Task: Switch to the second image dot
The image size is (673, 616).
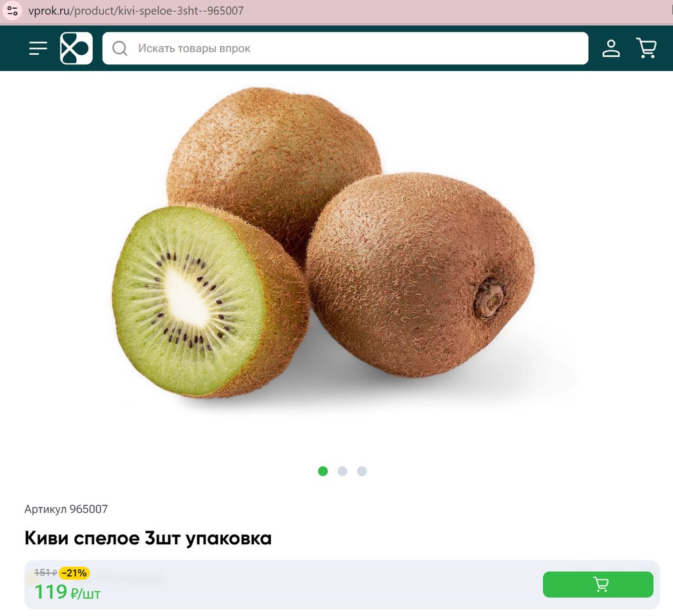Action: pyautogui.click(x=342, y=471)
